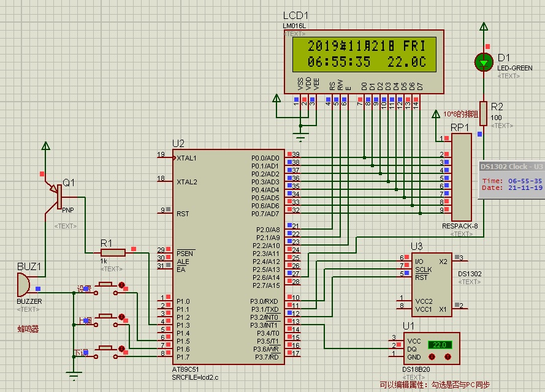Click the XTAL2 pin label on U2

(x=186, y=182)
